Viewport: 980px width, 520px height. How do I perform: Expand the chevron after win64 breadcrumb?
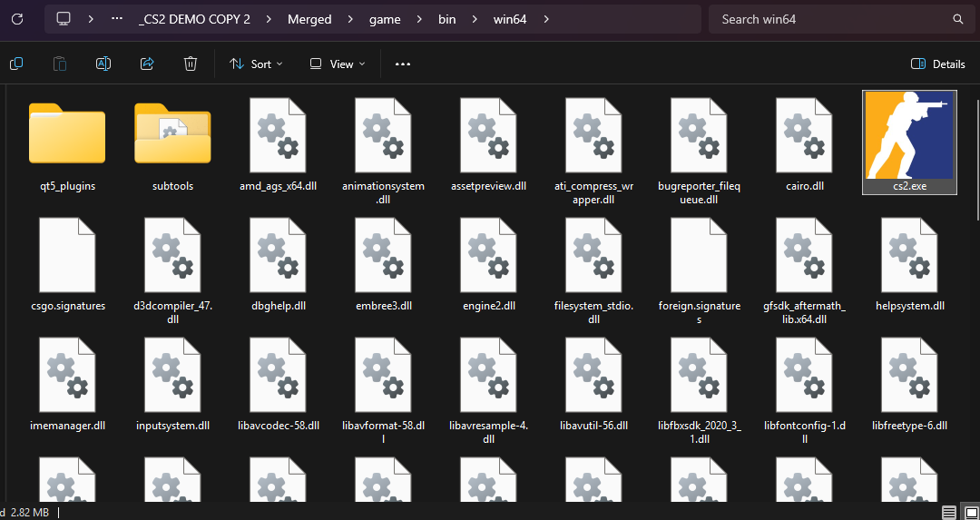546,19
